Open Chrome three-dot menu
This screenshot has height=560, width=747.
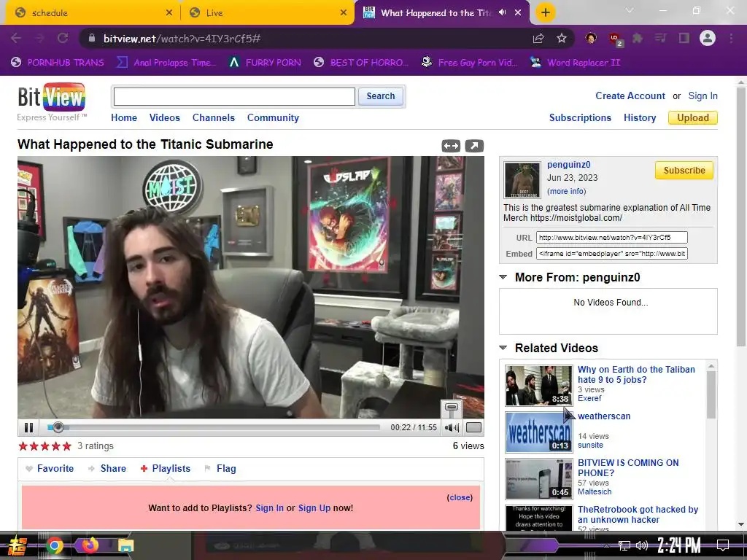pyautogui.click(x=731, y=38)
